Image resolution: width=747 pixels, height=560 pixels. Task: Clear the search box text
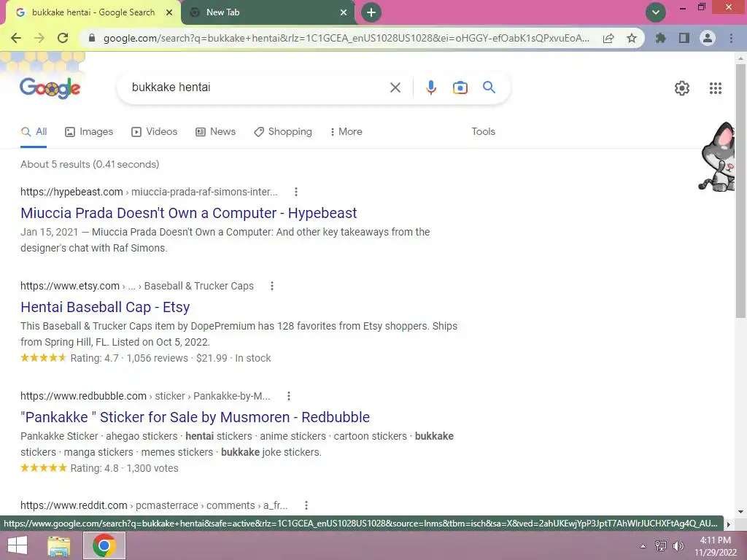point(395,87)
